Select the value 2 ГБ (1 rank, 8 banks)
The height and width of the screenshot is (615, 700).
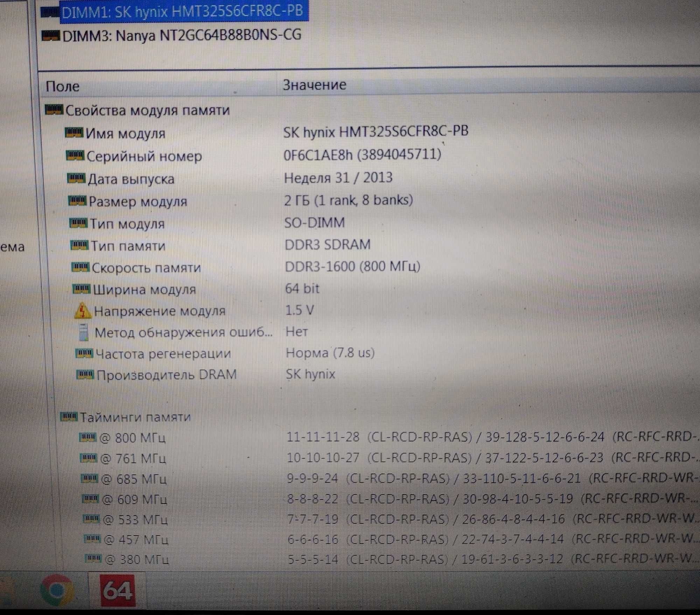coord(349,200)
